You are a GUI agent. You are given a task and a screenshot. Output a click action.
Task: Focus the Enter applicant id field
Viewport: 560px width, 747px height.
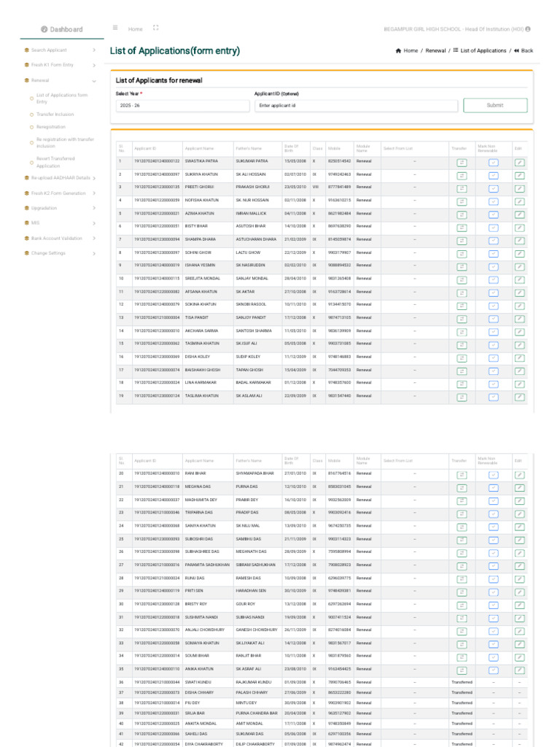356,105
